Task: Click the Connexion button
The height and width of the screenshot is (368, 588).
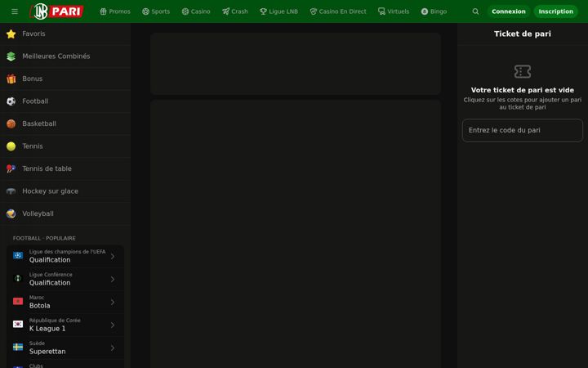Action: coord(509,11)
